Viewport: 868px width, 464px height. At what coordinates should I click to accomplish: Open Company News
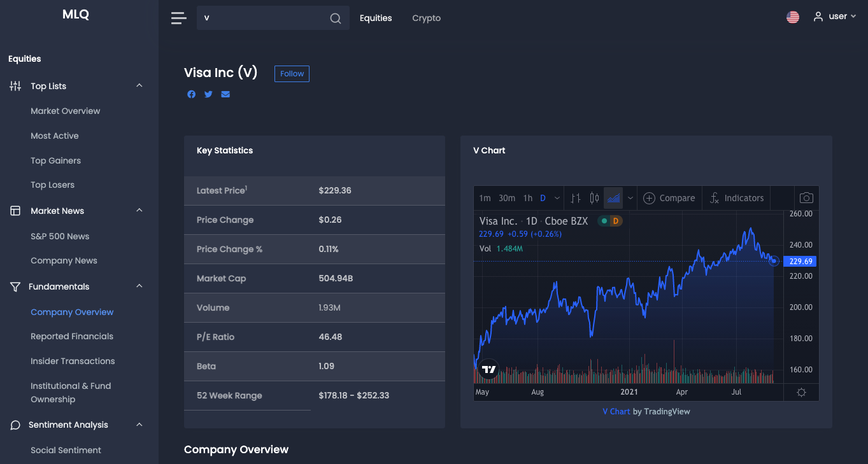tap(64, 260)
